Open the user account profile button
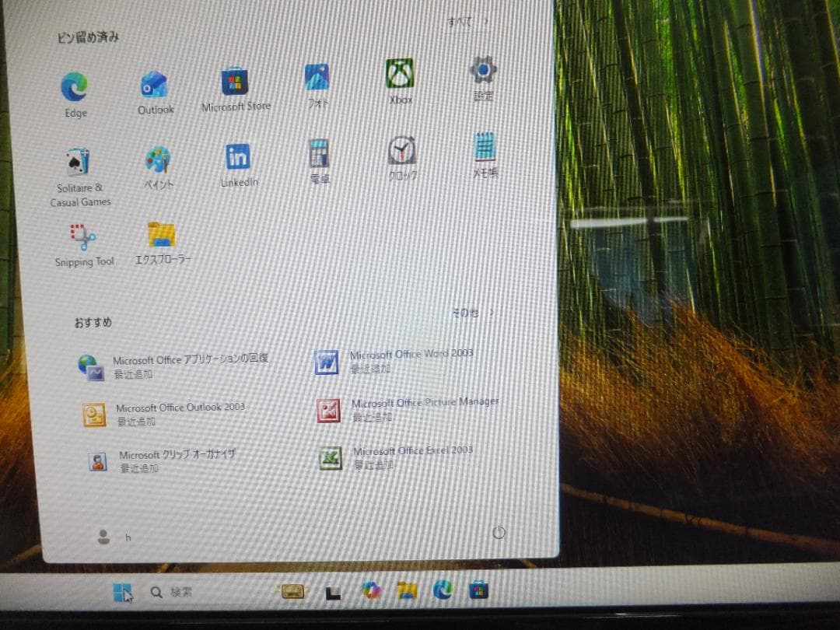This screenshot has width=840, height=630. pos(114,537)
